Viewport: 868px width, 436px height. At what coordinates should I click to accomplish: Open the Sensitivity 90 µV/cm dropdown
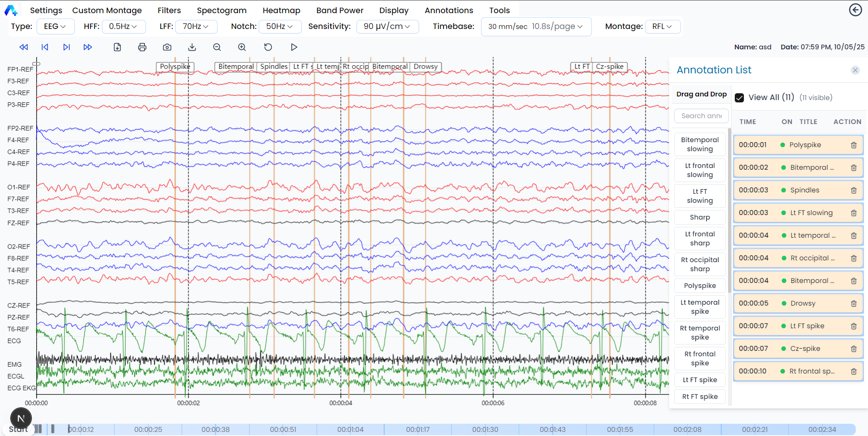pyautogui.click(x=387, y=27)
